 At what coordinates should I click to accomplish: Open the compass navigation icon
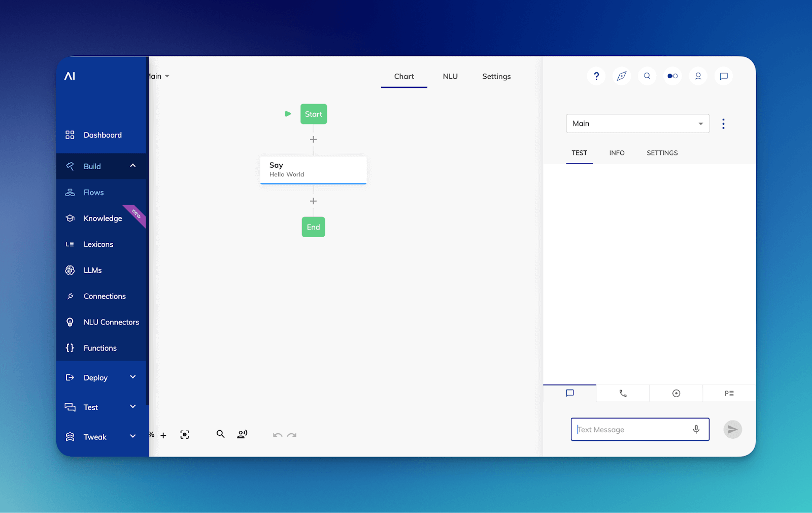coord(621,76)
